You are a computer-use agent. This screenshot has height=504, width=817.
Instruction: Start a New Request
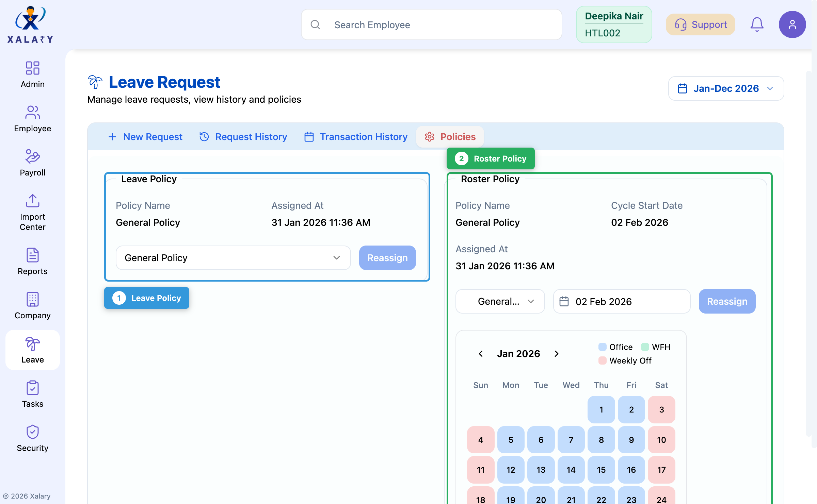pos(145,137)
